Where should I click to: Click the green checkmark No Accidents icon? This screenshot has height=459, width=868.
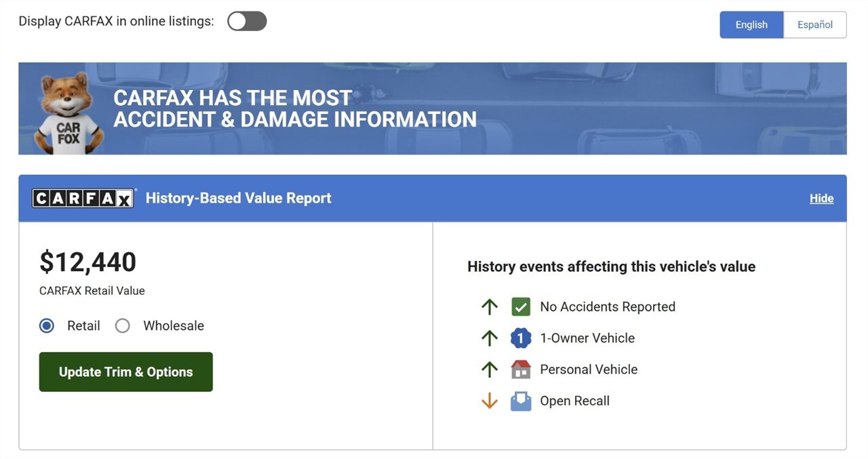521,307
